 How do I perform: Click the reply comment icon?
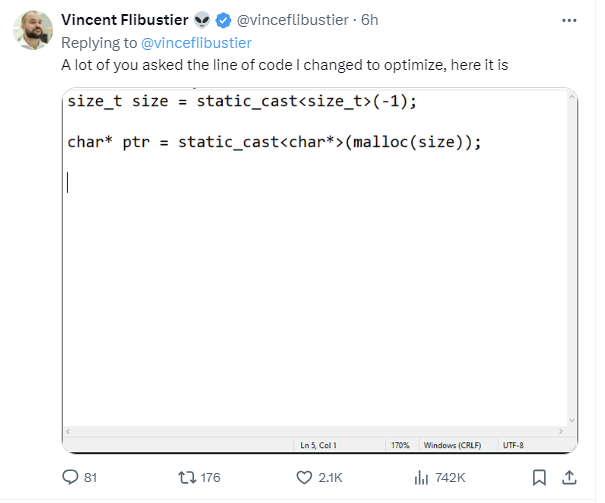[x=70, y=477]
